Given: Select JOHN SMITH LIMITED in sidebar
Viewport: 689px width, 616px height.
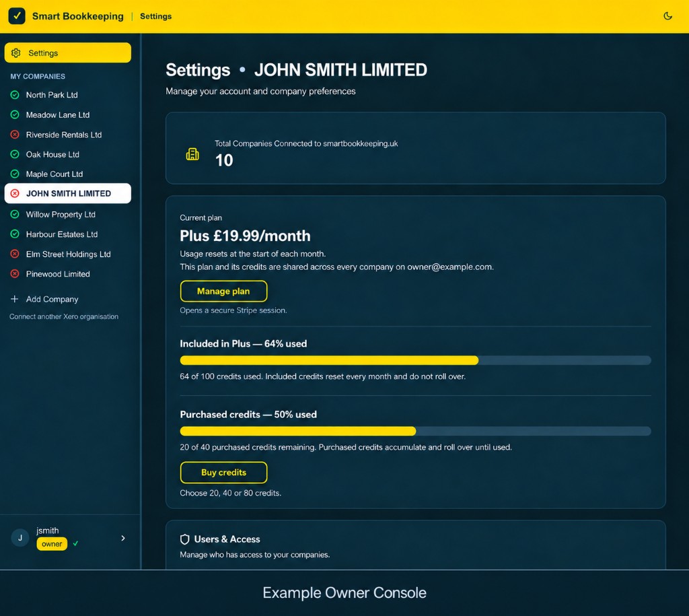Looking at the screenshot, I should tap(68, 193).
